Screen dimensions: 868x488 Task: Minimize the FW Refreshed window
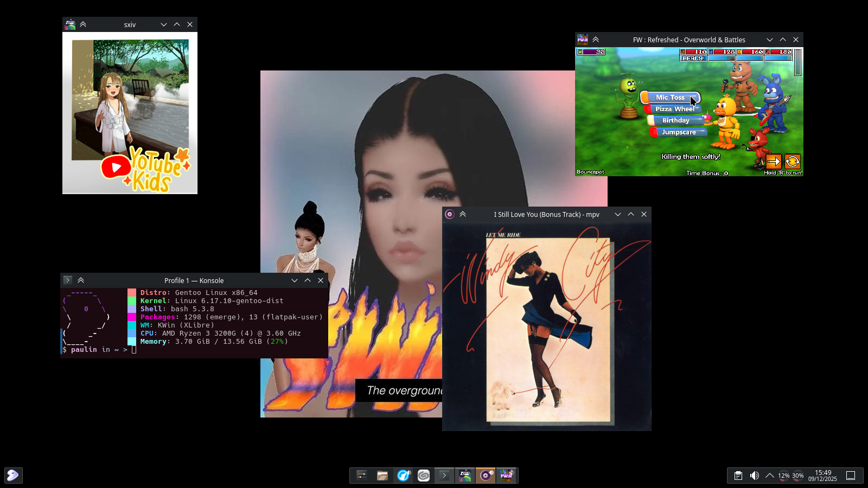click(770, 40)
